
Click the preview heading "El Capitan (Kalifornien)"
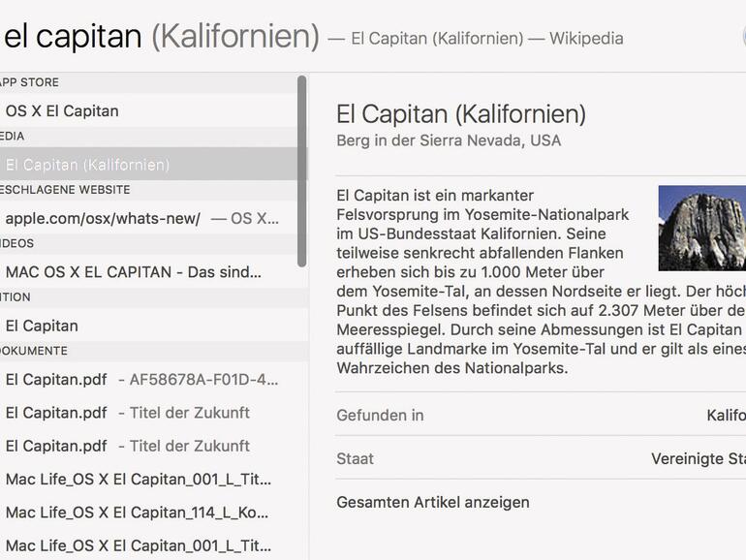(460, 114)
